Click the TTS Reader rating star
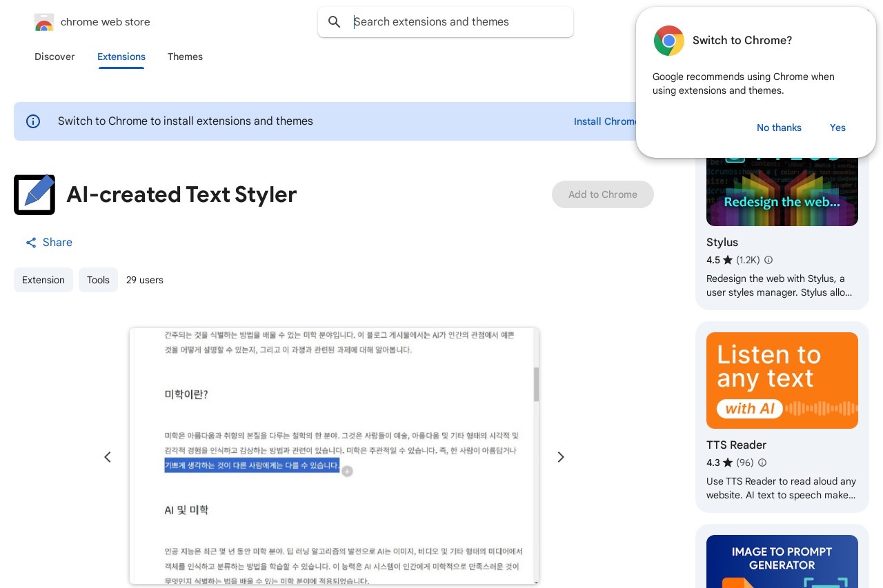Viewport: 883px width, 588px height. coord(728,463)
